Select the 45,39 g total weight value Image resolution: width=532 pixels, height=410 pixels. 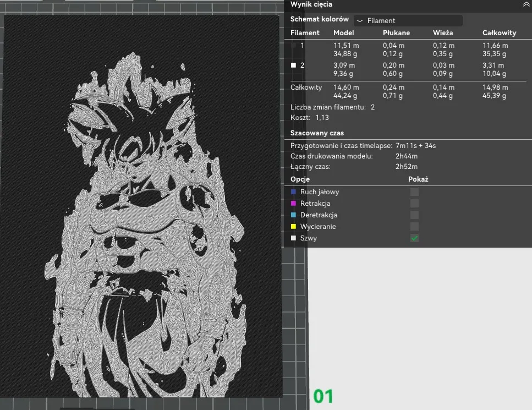pos(494,96)
